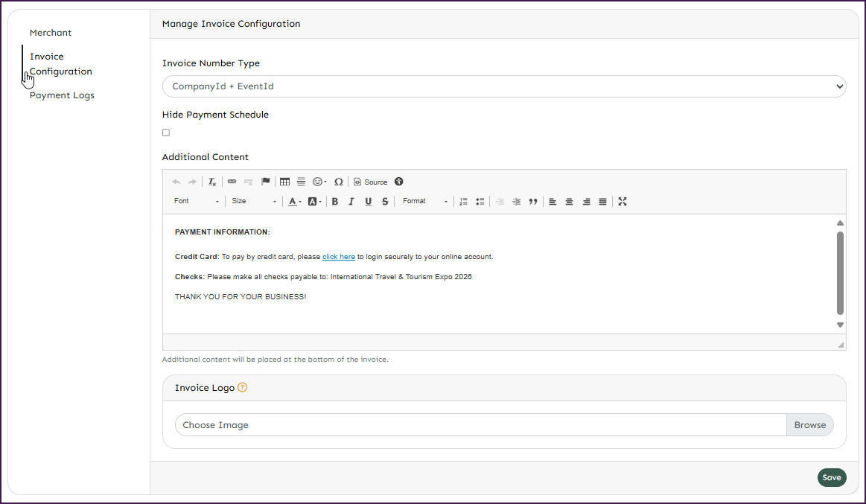This screenshot has height=504, width=866.
Task: Redo the last edit in the editor
Action: pos(192,182)
